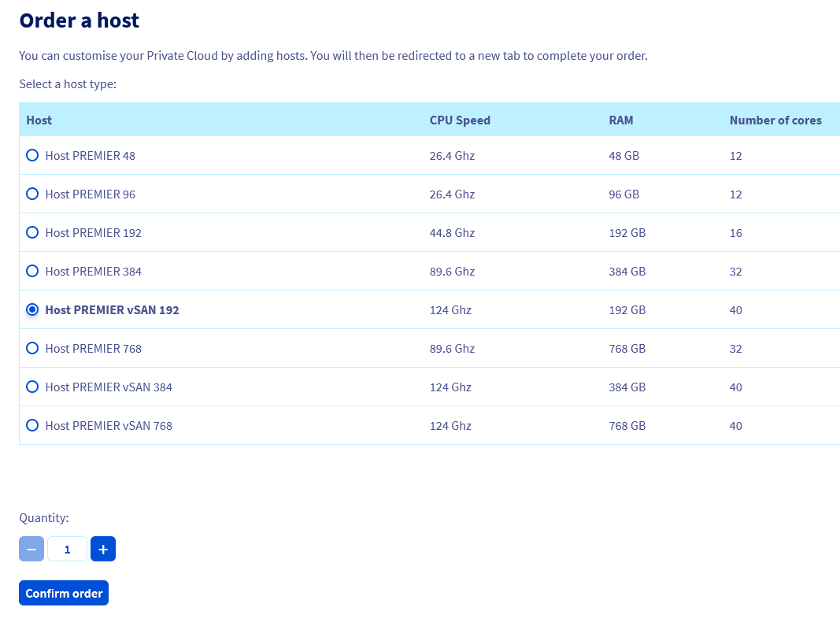Screen dimensions: 840x622
Task: Choose Host PREMIER vSAN 384 radio button
Action: [x=32, y=387]
